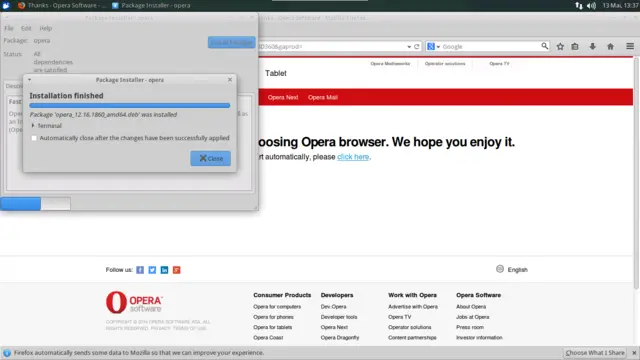Viewport: 640px width, 360px height.
Task: Click the Opera Software logo
Action: point(134,302)
